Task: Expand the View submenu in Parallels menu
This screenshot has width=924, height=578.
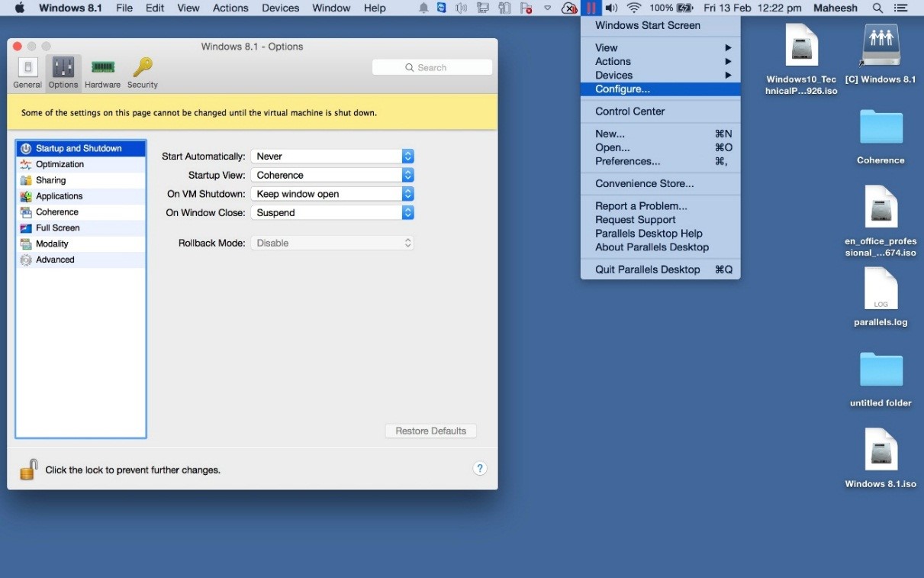Action: [660, 47]
